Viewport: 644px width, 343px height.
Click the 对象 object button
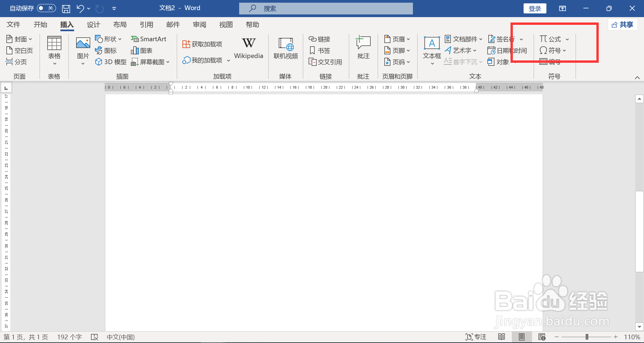point(498,62)
